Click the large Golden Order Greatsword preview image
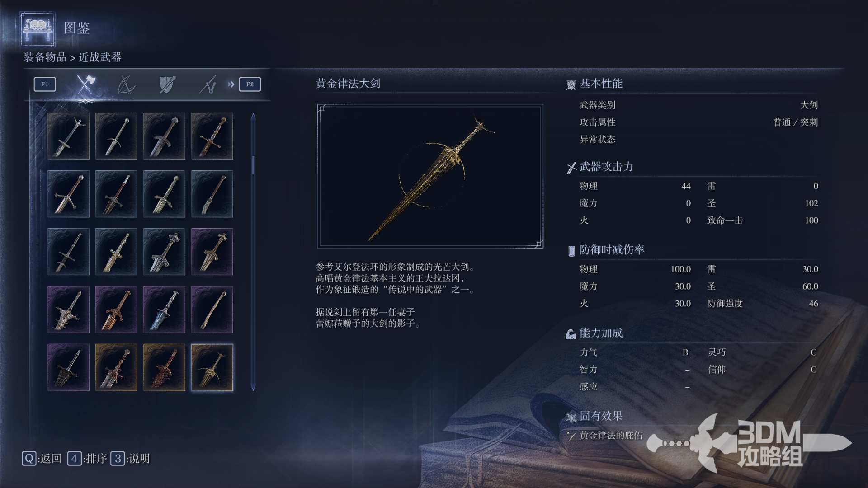868x488 pixels. (x=430, y=176)
